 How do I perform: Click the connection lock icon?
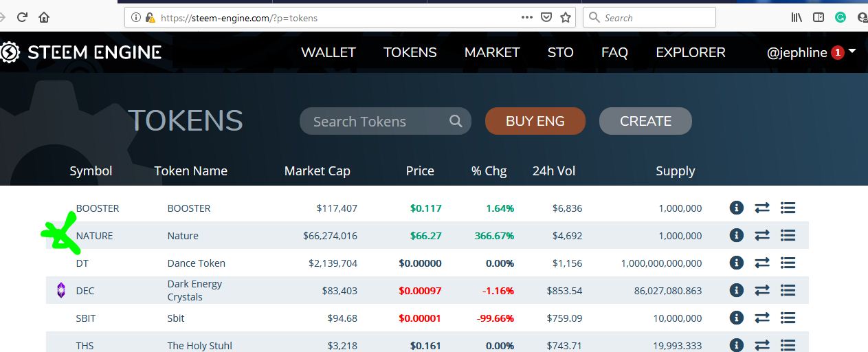[150, 18]
